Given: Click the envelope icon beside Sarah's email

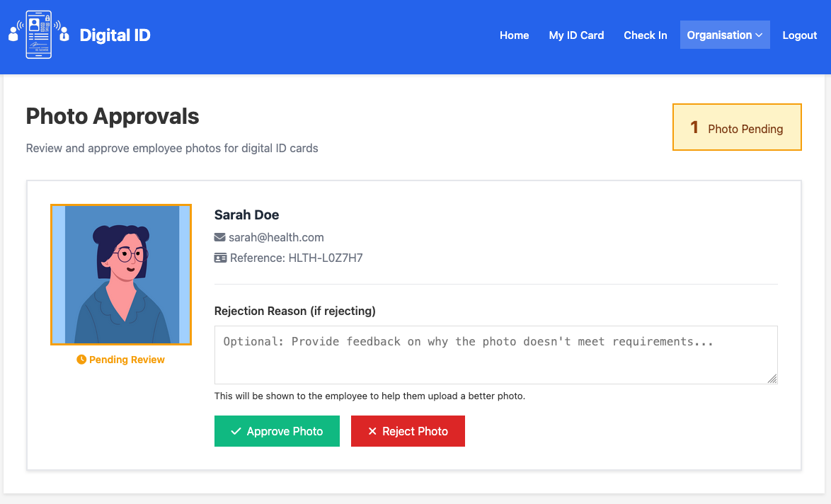Looking at the screenshot, I should [220, 238].
